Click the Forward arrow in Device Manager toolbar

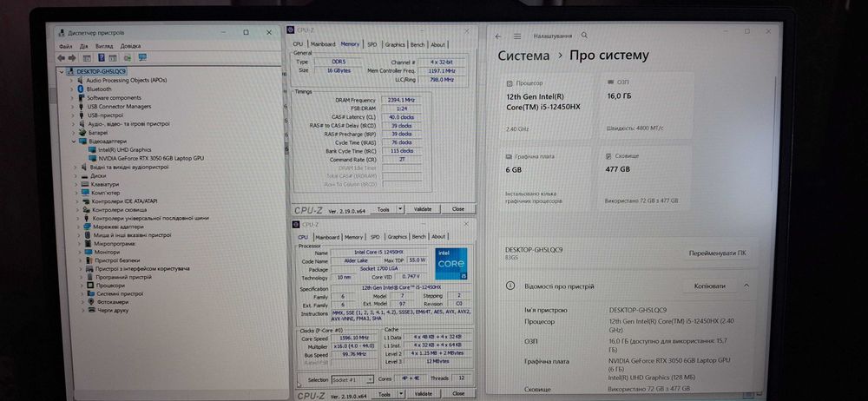click(x=72, y=57)
